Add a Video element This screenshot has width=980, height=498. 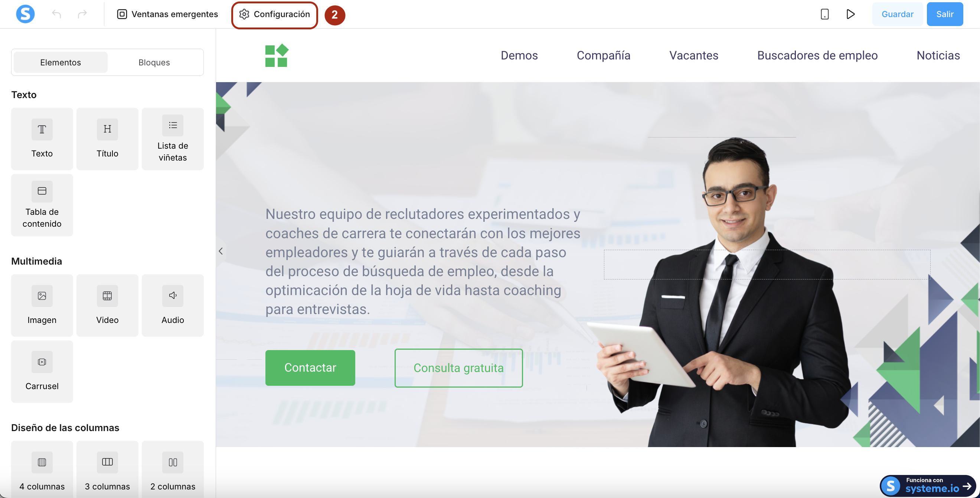pos(107,305)
